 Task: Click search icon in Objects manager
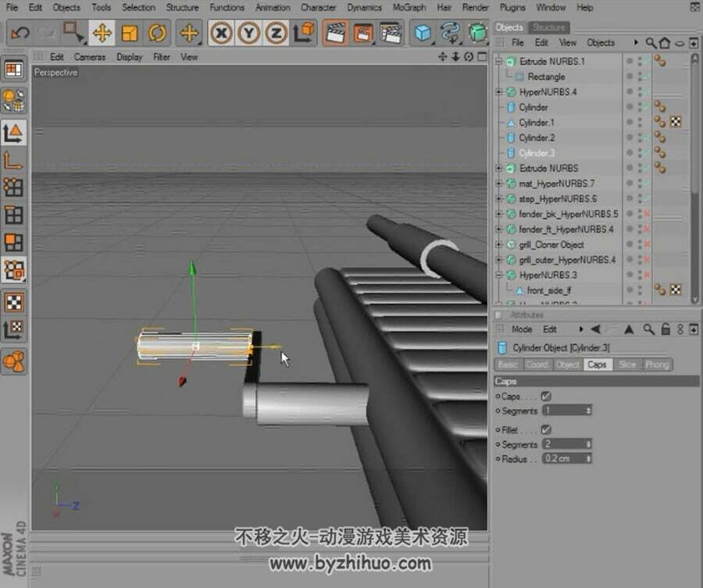pyautogui.click(x=650, y=43)
